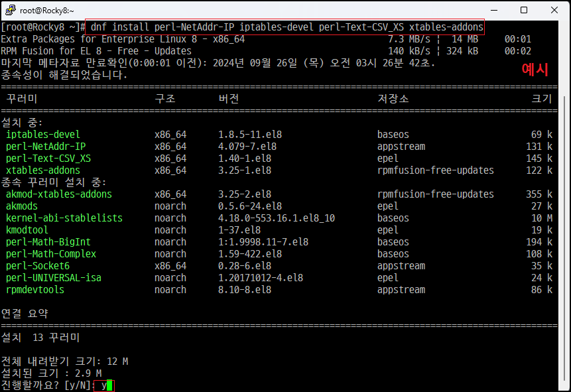Select the perl-UNIVERSAL-isa package name
The height and width of the screenshot is (392, 571).
click(54, 278)
